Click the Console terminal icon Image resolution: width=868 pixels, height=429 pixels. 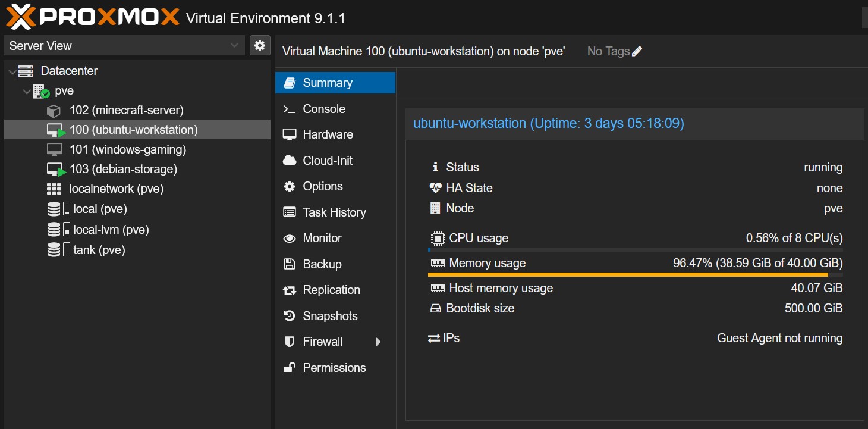click(x=290, y=109)
